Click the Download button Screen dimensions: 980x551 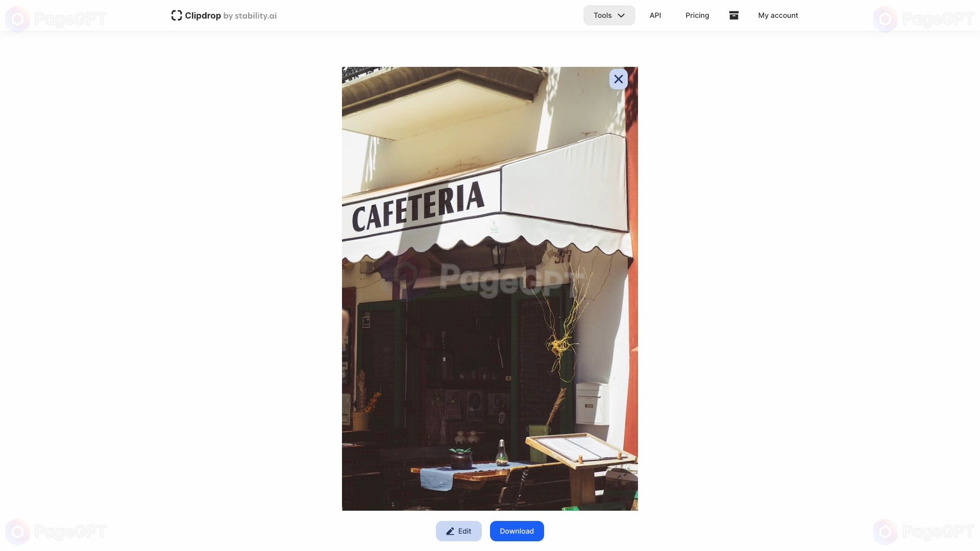(516, 531)
